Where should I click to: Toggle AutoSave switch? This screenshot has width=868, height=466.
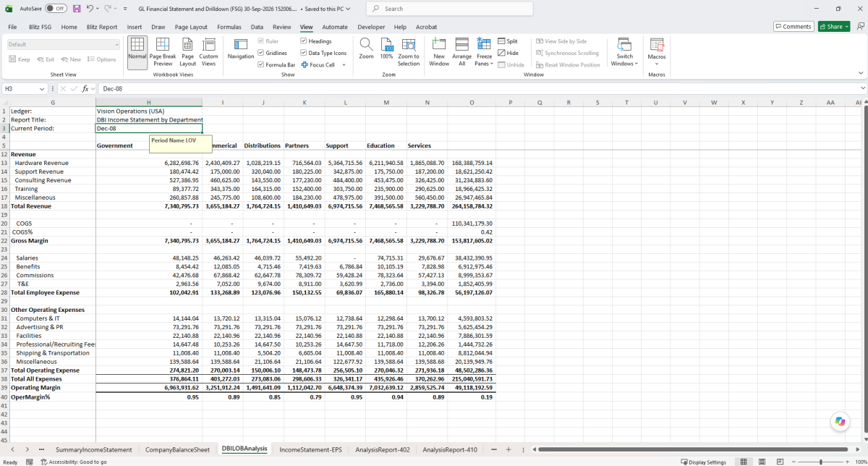(x=55, y=9)
